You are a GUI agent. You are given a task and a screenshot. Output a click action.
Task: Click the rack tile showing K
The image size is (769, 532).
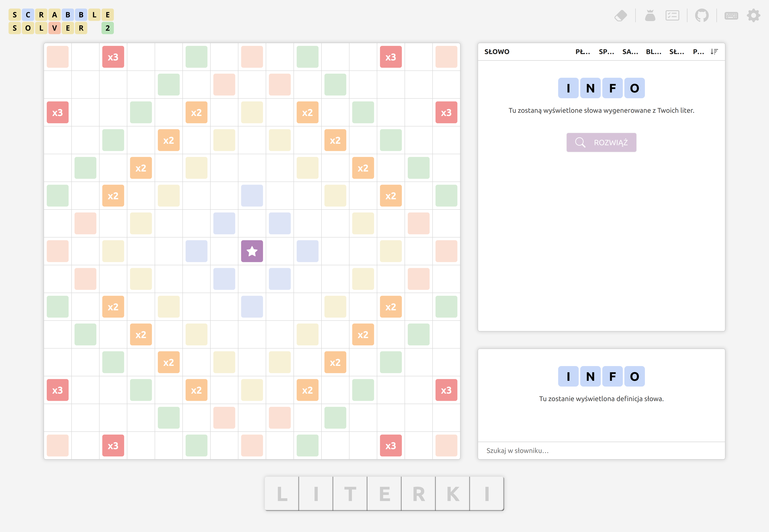pos(453,494)
